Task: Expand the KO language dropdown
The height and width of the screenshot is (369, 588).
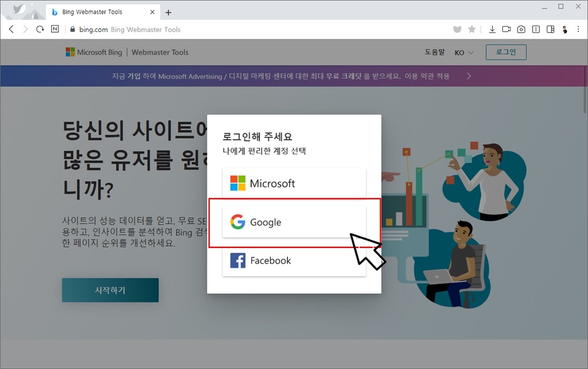Action: [x=464, y=52]
